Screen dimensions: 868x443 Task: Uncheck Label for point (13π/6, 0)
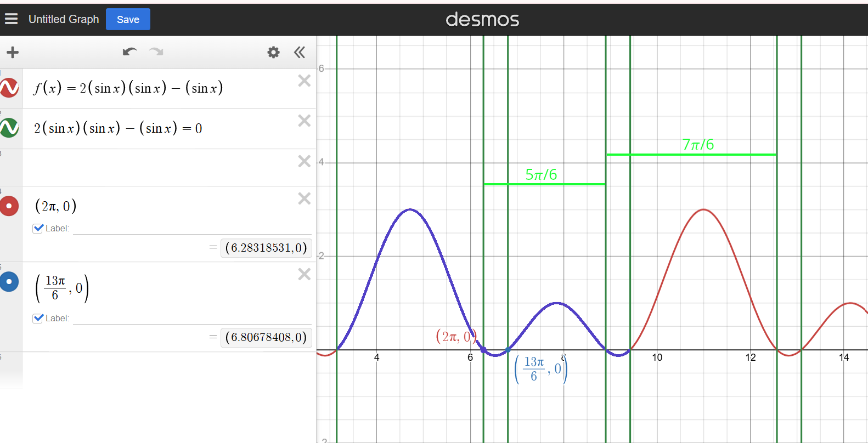pos(38,319)
